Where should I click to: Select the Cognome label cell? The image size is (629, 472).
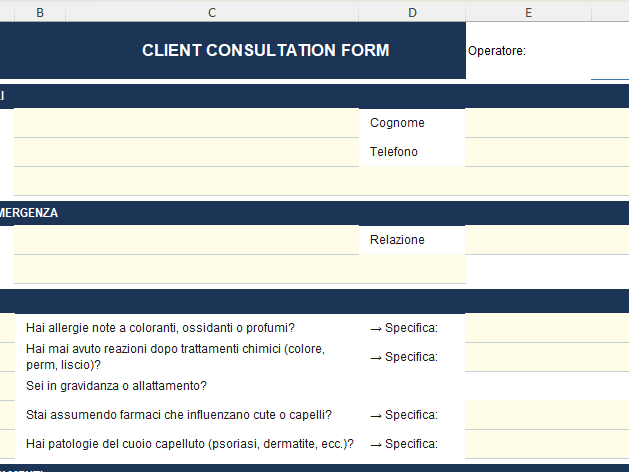tap(411, 123)
